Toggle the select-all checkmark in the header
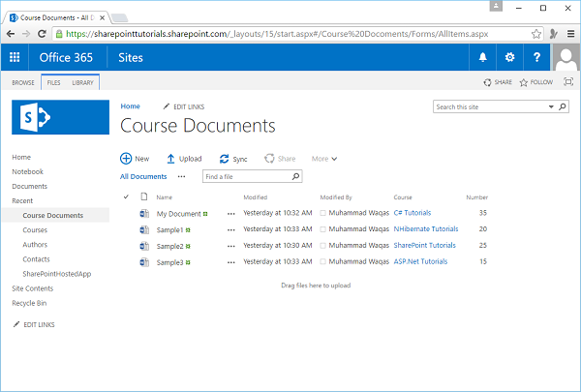Viewport: 581px width, 392px height. click(x=126, y=196)
